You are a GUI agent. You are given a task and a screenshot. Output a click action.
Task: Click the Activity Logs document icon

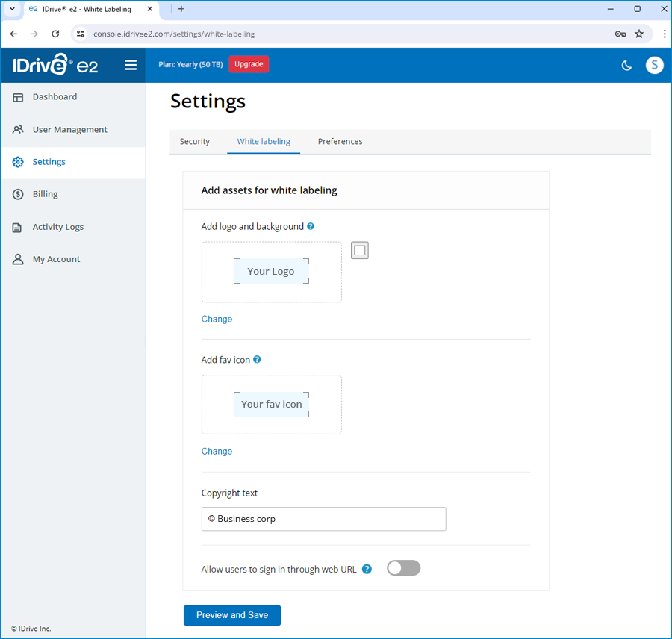coord(17,227)
